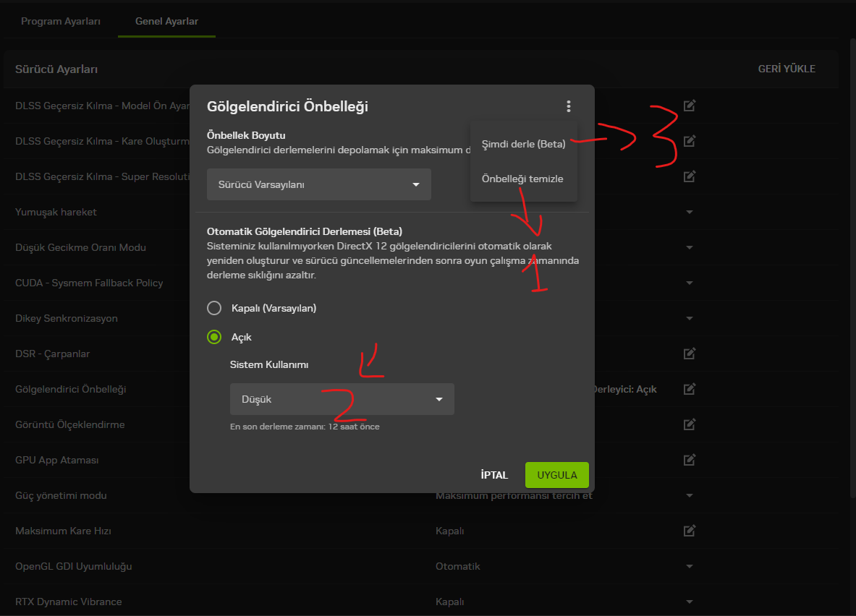Click the Kapalı value of Maksimum Kare Hızı
Screen dimensions: 856x616
click(449, 531)
